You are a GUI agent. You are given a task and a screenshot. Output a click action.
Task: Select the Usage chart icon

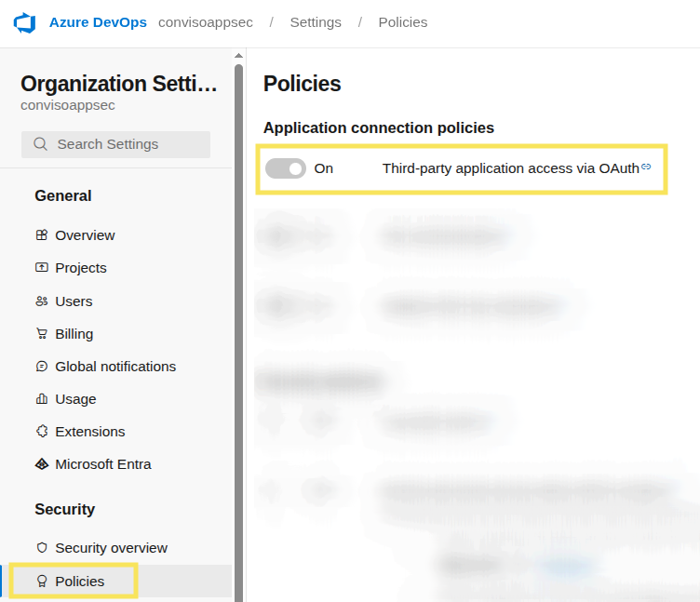(x=41, y=399)
